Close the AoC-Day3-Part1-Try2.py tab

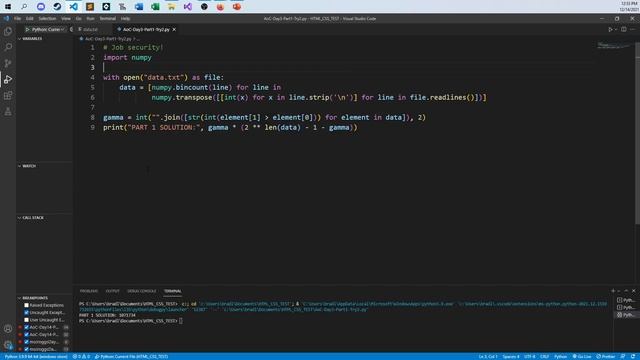tap(174, 29)
